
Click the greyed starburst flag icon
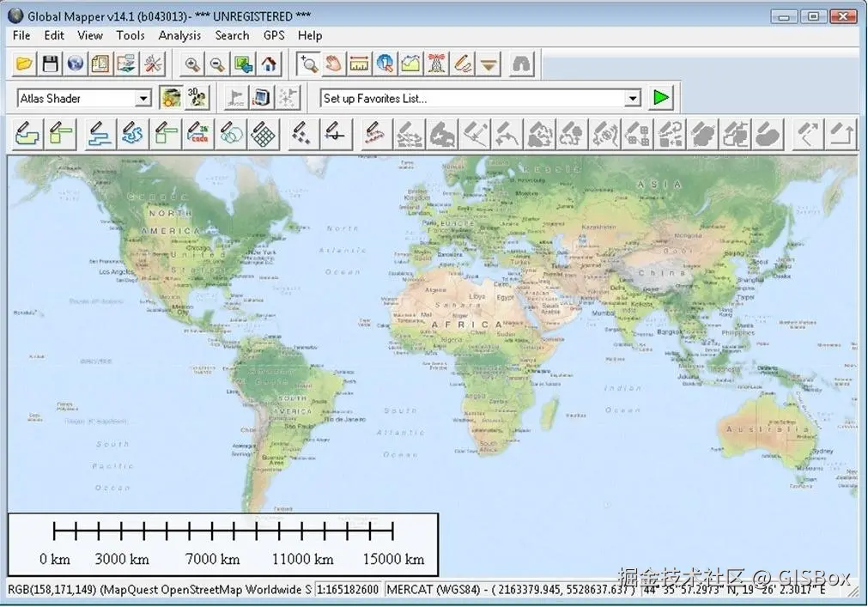pos(288,98)
